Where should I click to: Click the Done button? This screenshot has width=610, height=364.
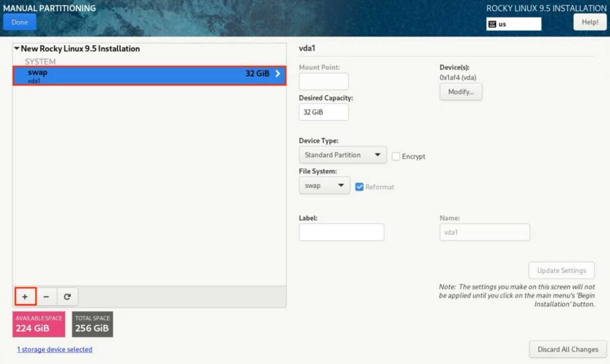click(x=20, y=22)
